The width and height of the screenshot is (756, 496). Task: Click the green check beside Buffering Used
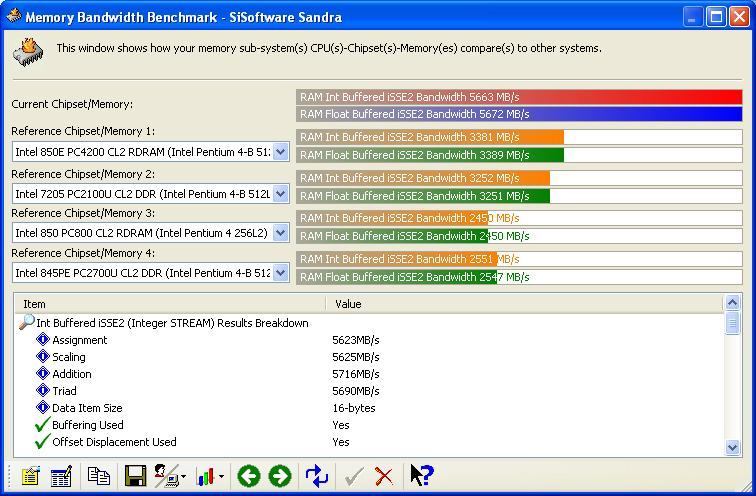click(x=42, y=424)
